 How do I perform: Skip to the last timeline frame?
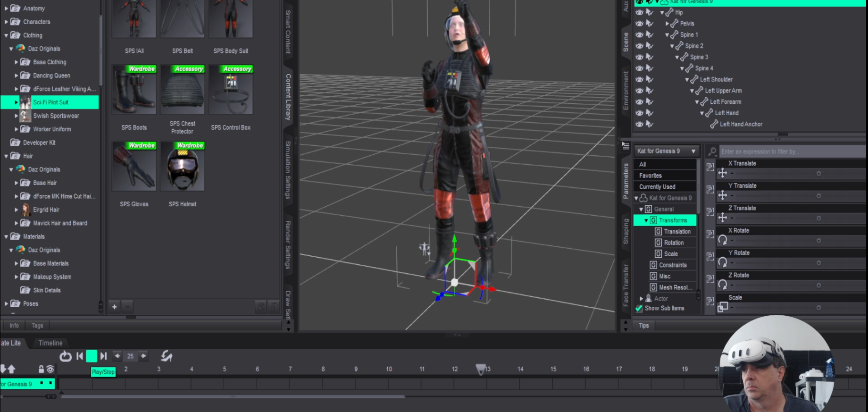coord(104,356)
